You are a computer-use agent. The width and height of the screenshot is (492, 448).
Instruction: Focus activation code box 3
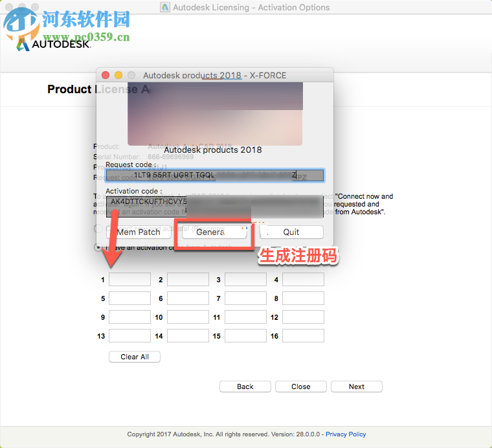(x=245, y=279)
